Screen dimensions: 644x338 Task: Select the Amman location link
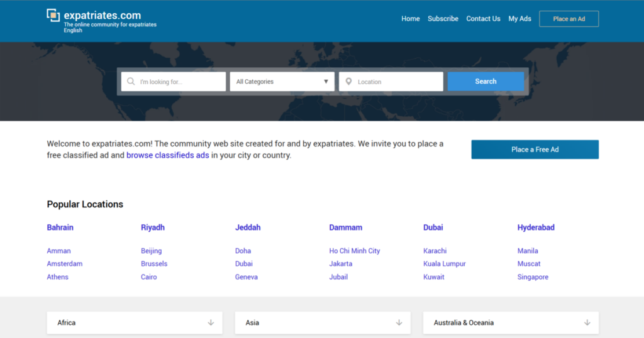[58, 251]
